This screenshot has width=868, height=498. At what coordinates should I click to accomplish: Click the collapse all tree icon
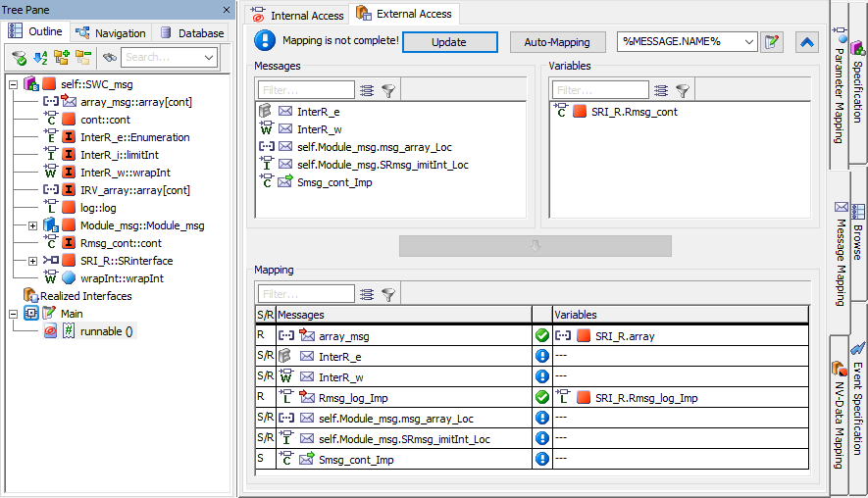click(83, 57)
